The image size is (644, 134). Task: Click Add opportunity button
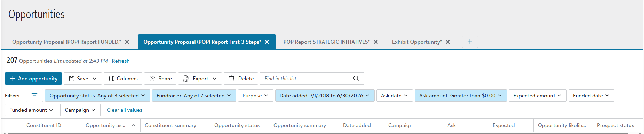click(33, 79)
